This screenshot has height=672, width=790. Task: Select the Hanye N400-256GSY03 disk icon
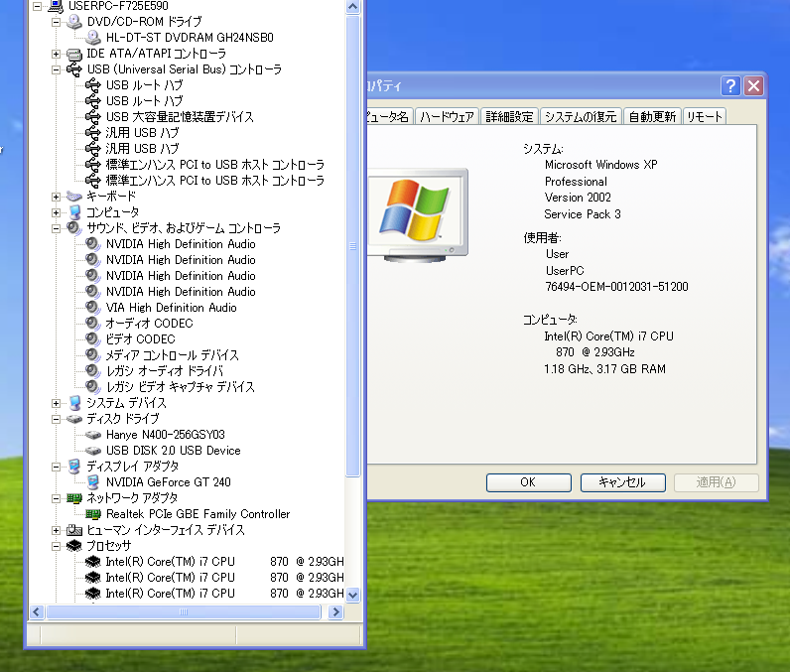[92, 434]
